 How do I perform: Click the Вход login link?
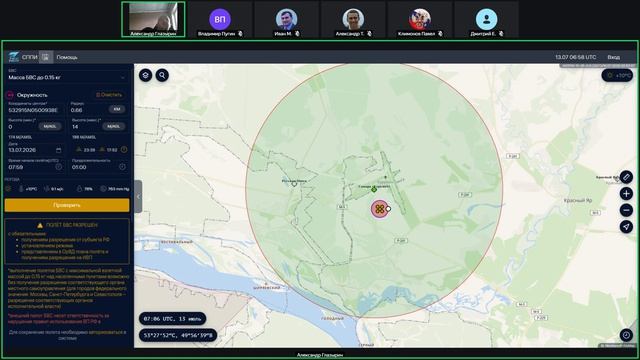[x=613, y=57]
